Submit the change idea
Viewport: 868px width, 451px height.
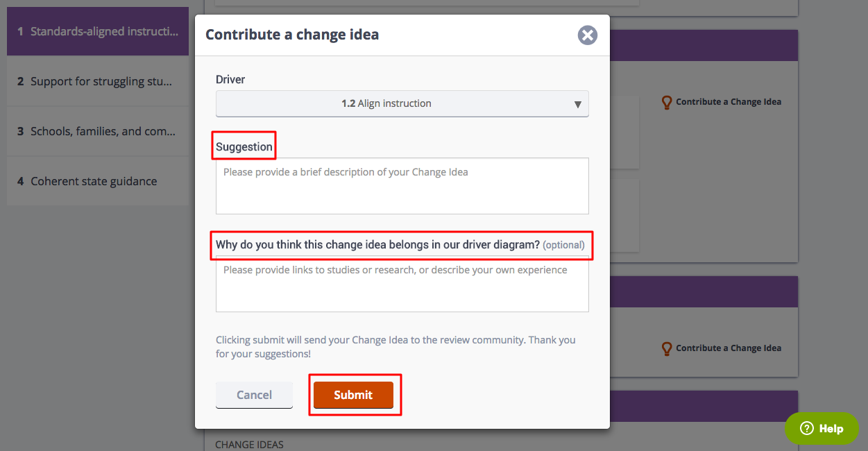click(x=353, y=395)
